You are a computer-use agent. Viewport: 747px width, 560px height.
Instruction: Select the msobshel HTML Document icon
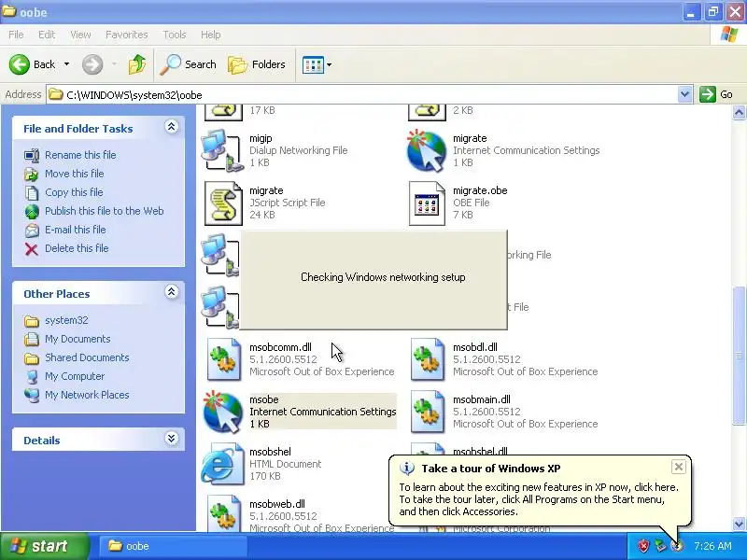coord(222,464)
